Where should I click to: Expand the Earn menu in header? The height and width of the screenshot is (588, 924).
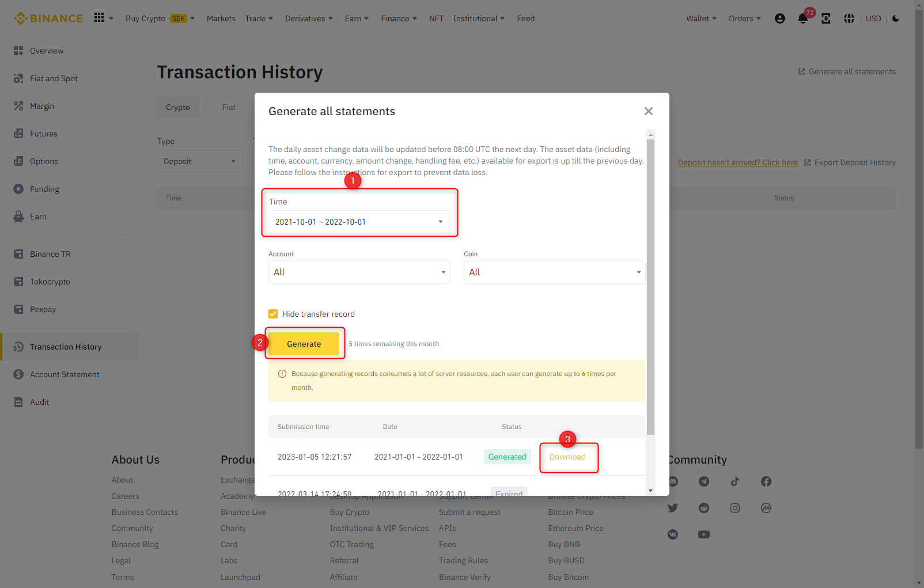[x=357, y=18]
